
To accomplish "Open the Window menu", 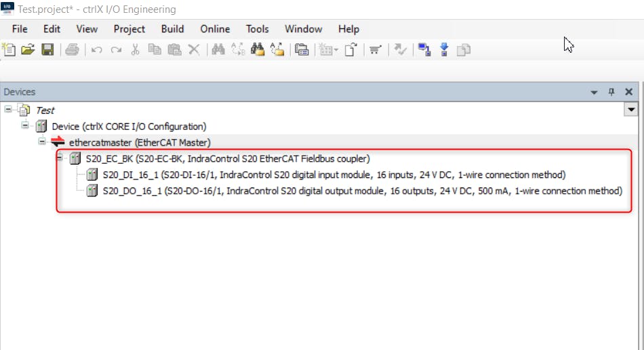I will tap(304, 29).
